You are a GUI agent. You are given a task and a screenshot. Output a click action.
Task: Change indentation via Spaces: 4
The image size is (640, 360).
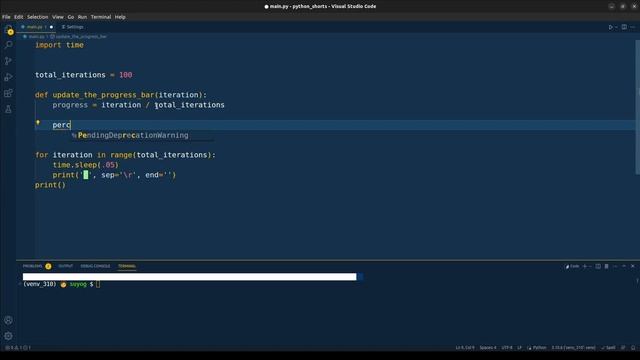[488, 348]
